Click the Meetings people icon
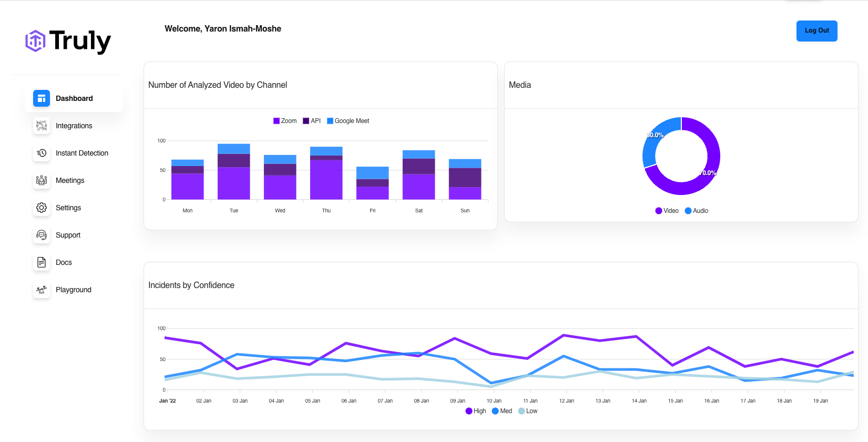The image size is (868, 442). (42, 180)
